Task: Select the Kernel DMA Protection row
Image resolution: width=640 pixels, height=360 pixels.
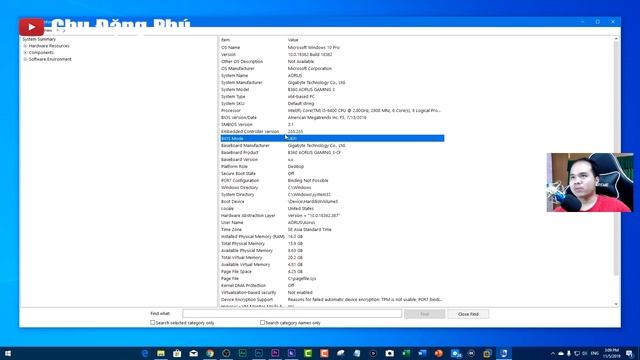Action: pos(332,286)
